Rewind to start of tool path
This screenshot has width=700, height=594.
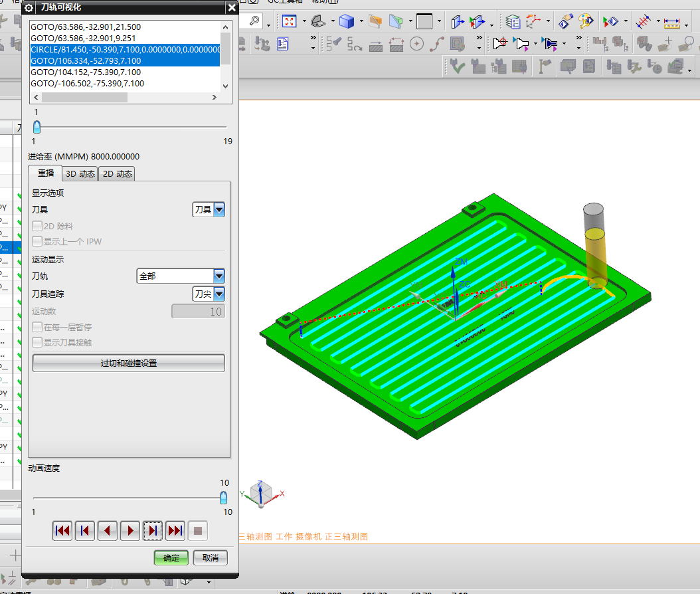coord(62,531)
